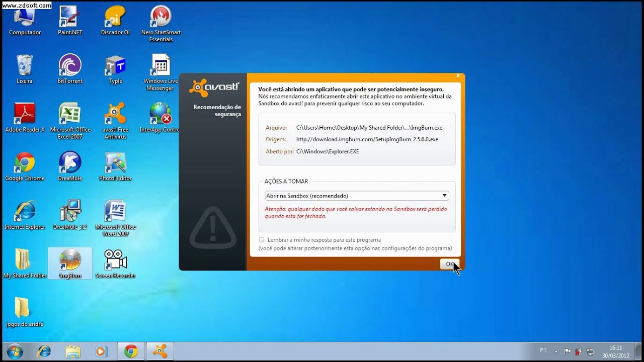Open the Computador desktop icon
The height and width of the screenshot is (362, 644).
point(25,20)
